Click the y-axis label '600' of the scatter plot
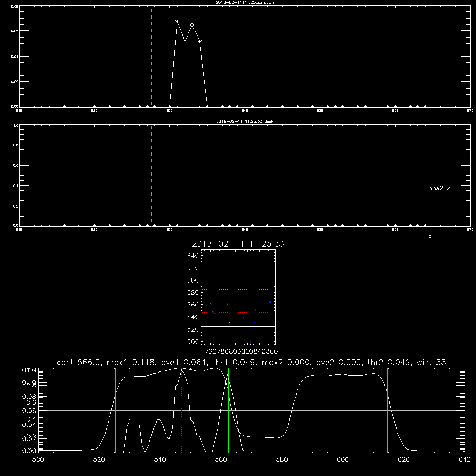The width and height of the screenshot is (476, 476). pos(193,280)
